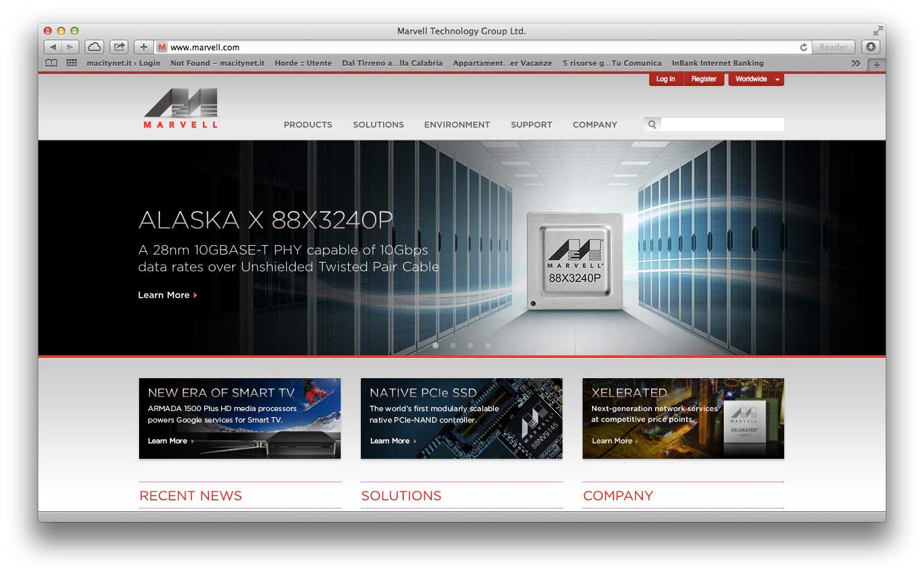Click the Xelerated chip thumbnail image
Screen dimensions: 924x575
point(744,422)
